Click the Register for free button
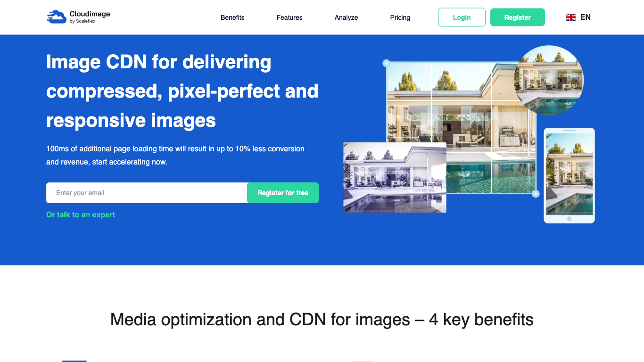The image size is (644, 362). (x=283, y=193)
